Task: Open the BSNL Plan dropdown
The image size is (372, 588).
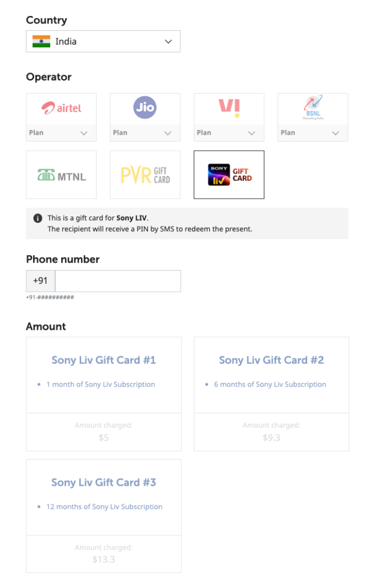Action: [313, 133]
